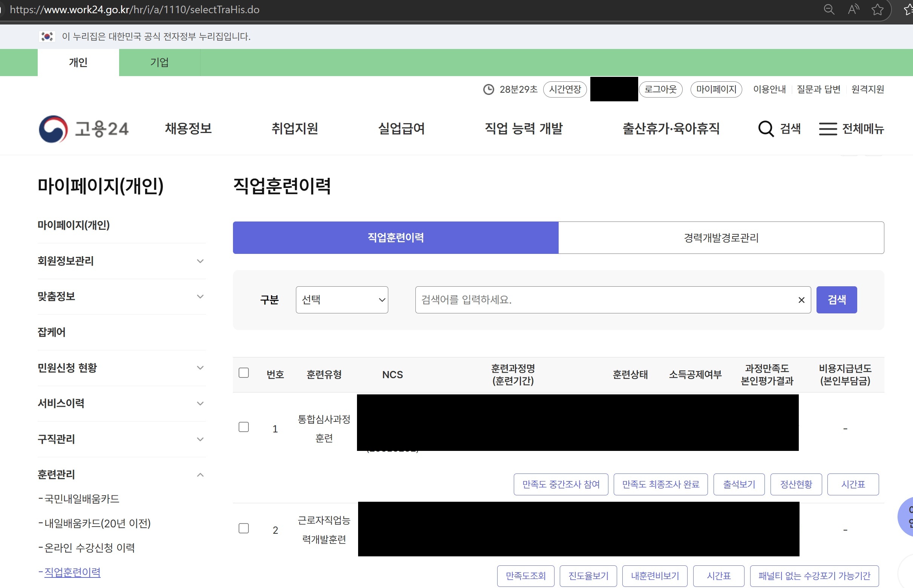
Task: Open the 검색 magnifier icon in header
Action: tap(766, 129)
